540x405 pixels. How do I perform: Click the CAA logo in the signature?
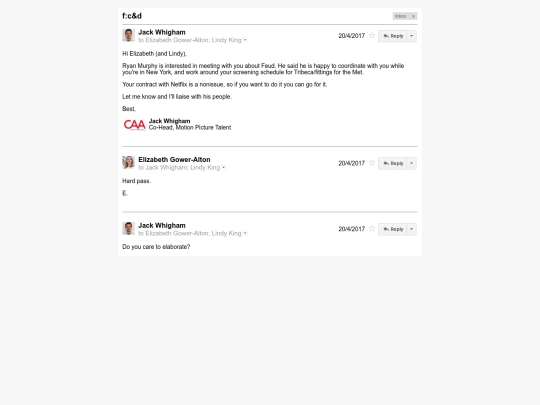click(x=134, y=125)
